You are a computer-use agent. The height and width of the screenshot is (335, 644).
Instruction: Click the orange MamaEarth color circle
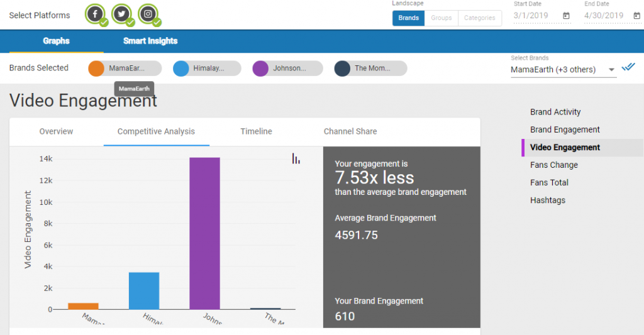coord(96,69)
